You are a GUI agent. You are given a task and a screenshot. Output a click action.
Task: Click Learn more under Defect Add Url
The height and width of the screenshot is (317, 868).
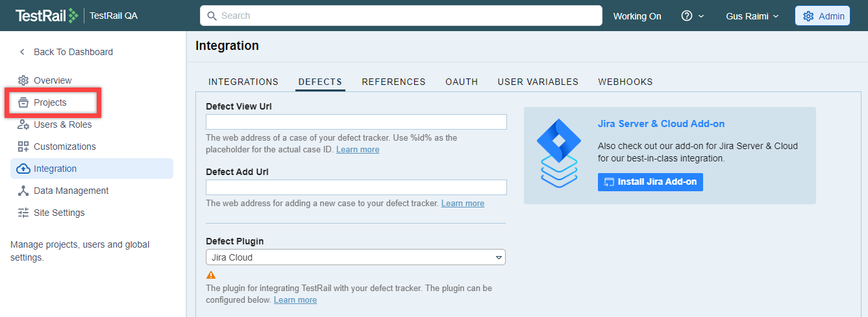pos(463,204)
